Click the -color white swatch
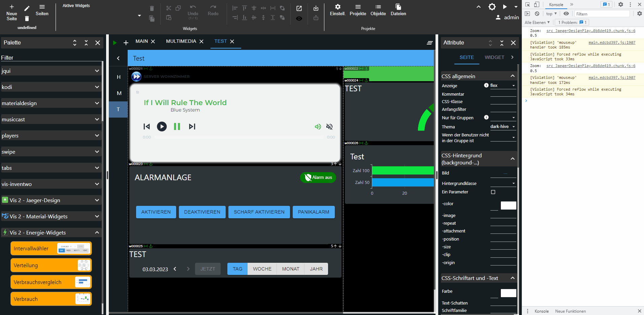 pos(508,206)
